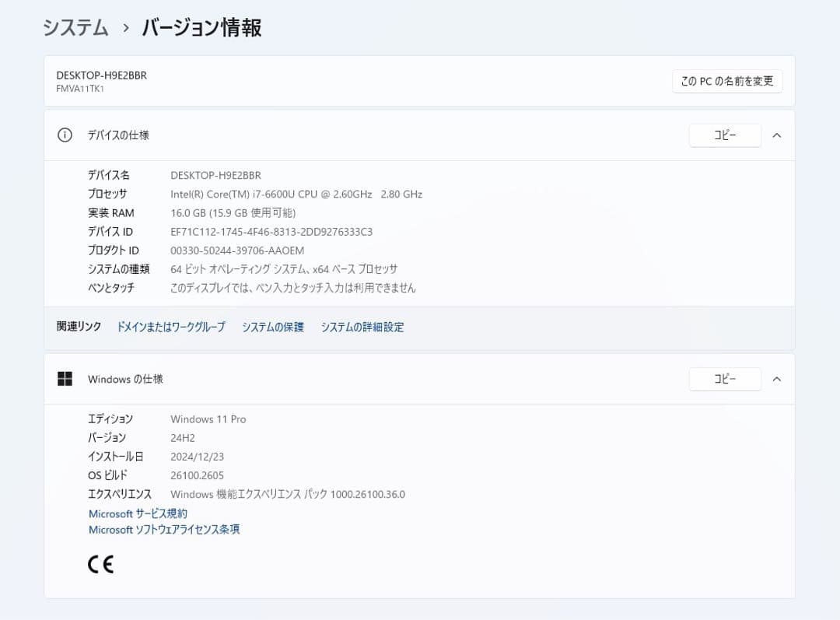Copy the device specifications with コピー
Viewport: 840px width, 620px height.
724,135
